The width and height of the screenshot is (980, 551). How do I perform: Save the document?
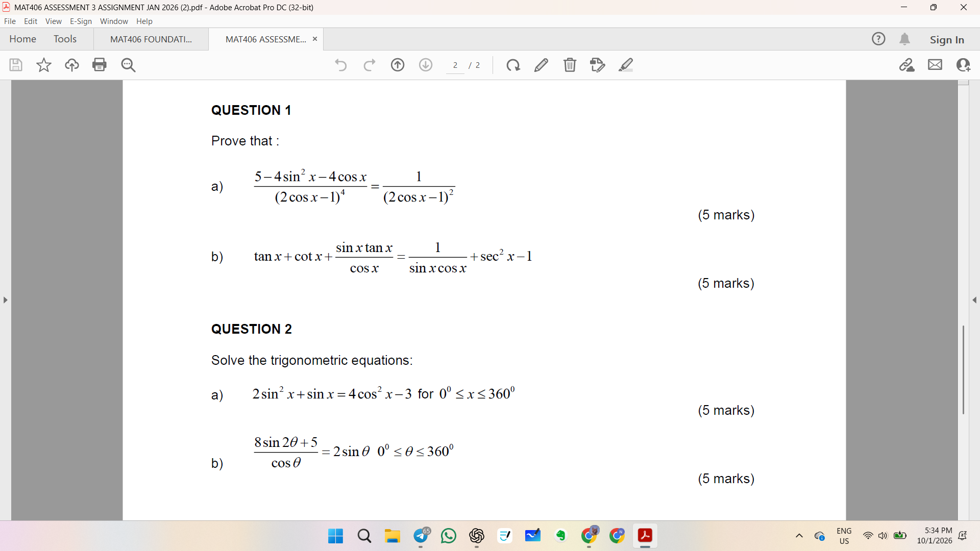[x=16, y=65]
